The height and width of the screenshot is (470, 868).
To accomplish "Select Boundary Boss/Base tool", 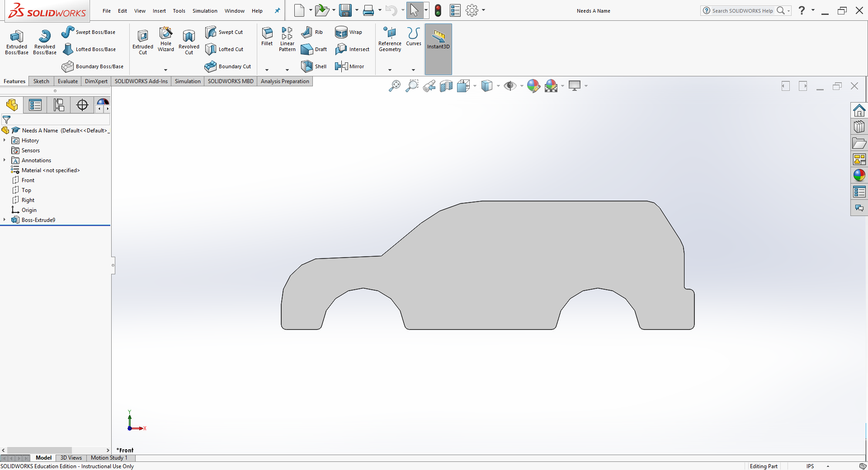I will click(x=93, y=66).
